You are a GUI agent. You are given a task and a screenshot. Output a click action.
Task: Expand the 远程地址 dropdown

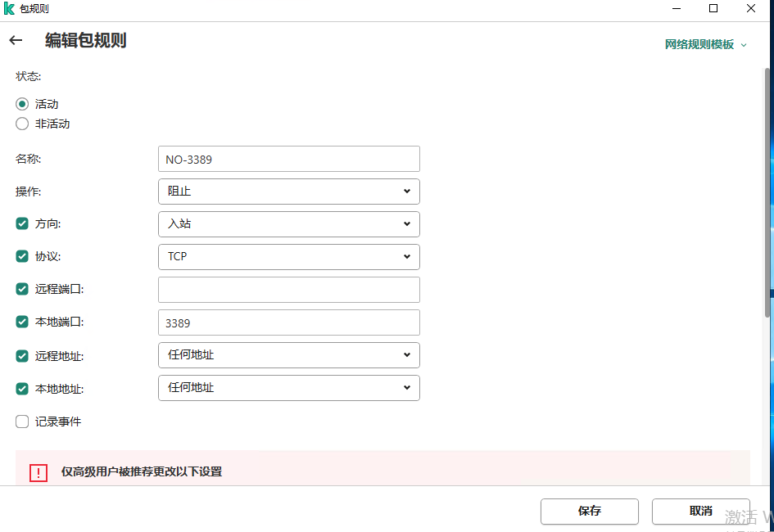pyautogui.click(x=288, y=355)
